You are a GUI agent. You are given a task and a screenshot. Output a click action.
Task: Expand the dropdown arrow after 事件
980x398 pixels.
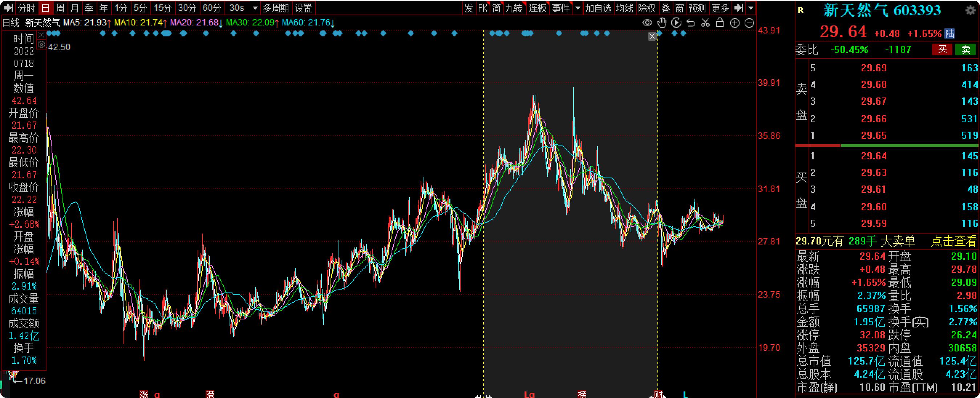[x=578, y=8]
